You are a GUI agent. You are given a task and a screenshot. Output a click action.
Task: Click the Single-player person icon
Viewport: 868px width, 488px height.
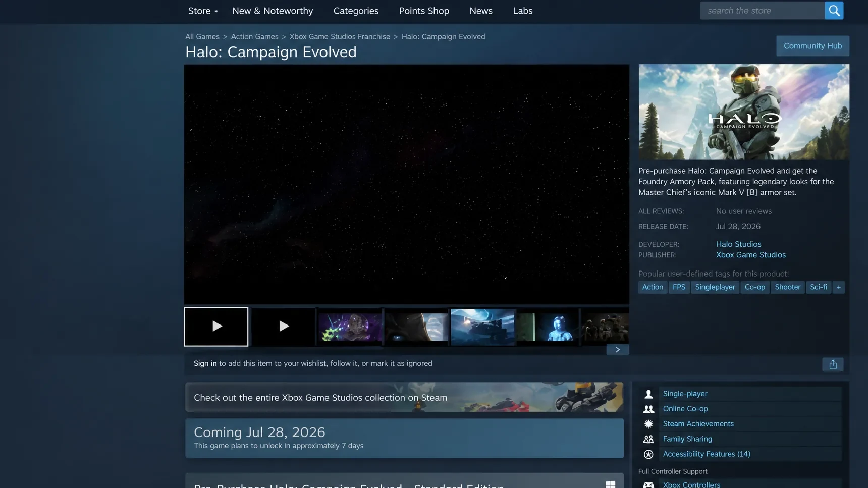648,394
